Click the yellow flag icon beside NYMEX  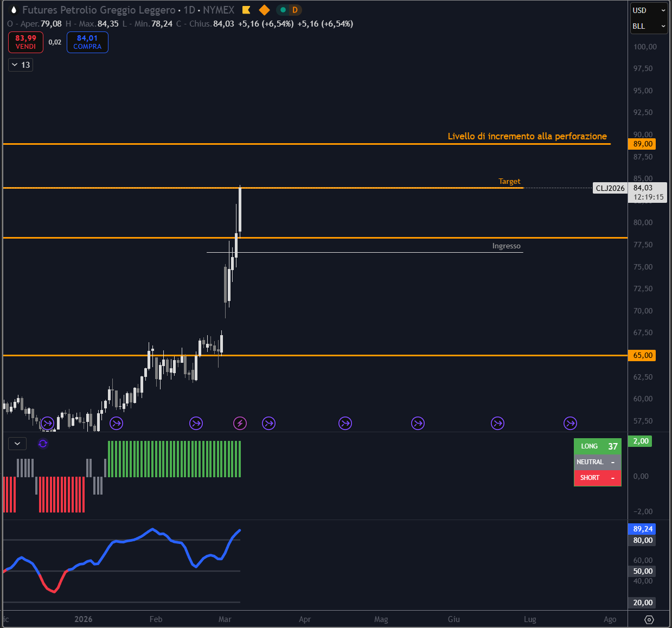246,10
